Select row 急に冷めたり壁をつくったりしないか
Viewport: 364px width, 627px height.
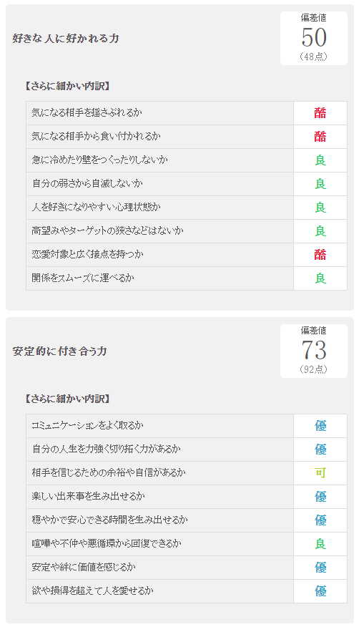click(x=187, y=160)
